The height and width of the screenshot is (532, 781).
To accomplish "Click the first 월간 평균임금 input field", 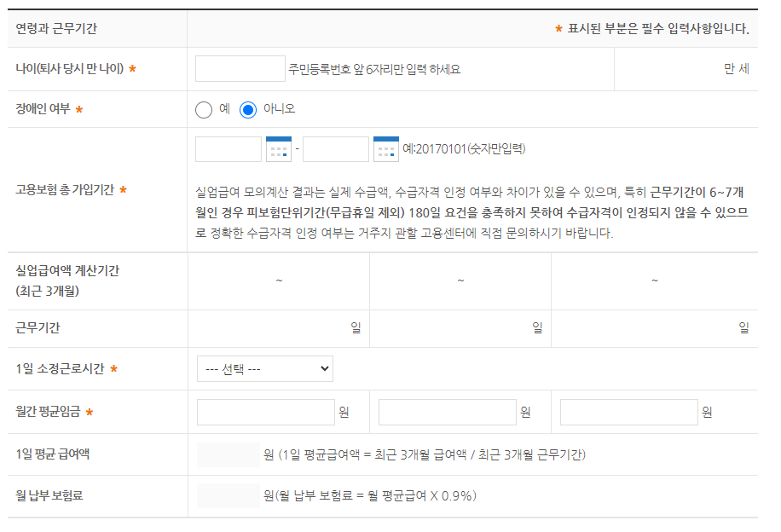I will click(x=266, y=412).
